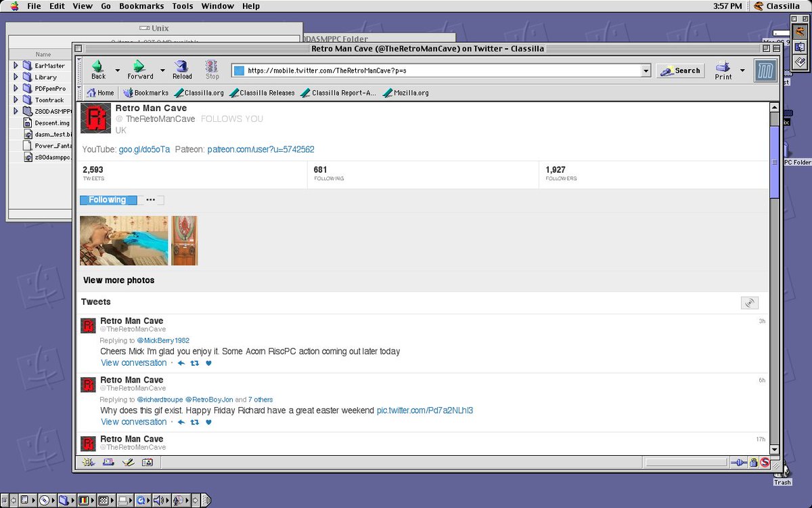Screen dimensions: 812x508
Task: Click the volume control in the control strip
Action: 159,500
